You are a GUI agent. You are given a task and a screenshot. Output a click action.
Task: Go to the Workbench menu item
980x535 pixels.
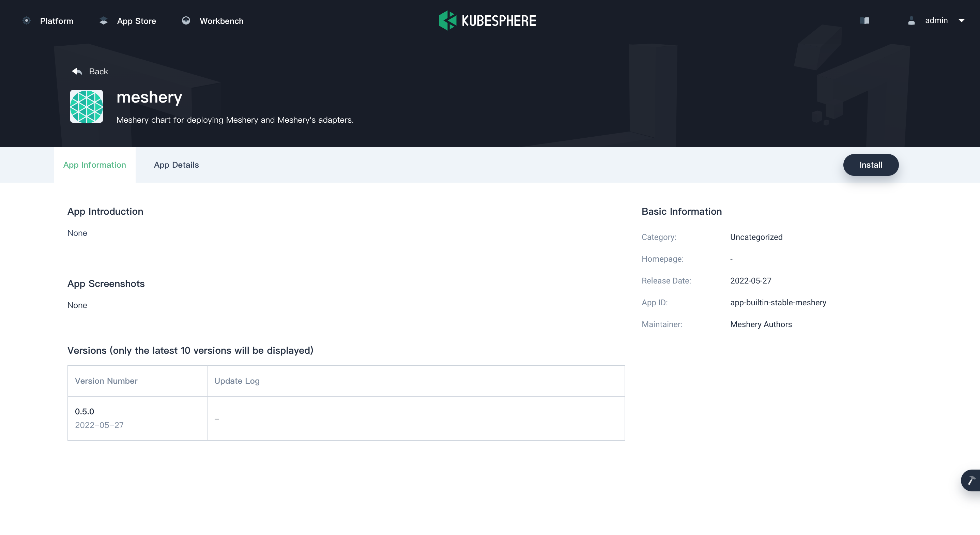221,21
